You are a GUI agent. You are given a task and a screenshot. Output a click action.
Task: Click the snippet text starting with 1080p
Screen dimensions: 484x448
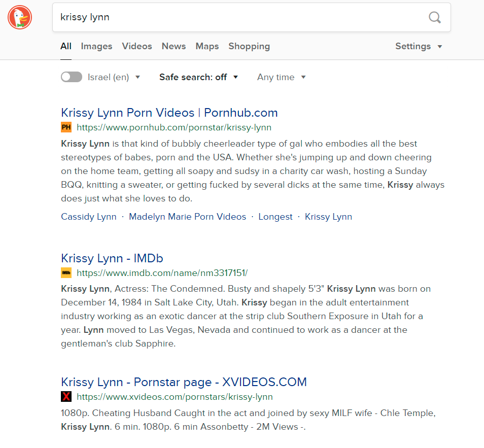tap(248, 420)
